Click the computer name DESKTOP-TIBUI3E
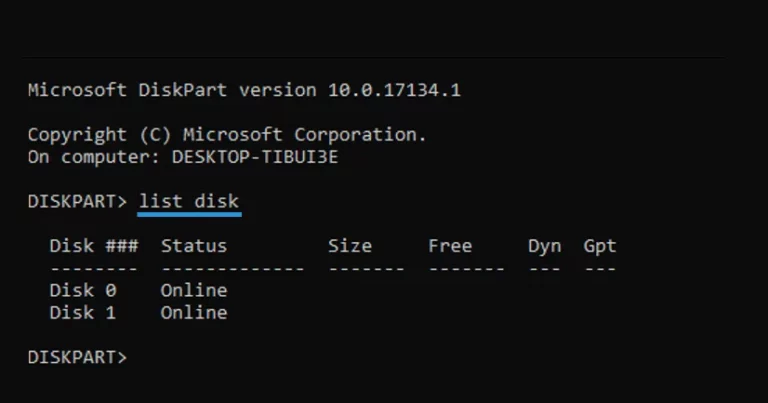768x403 pixels. point(255,157)
